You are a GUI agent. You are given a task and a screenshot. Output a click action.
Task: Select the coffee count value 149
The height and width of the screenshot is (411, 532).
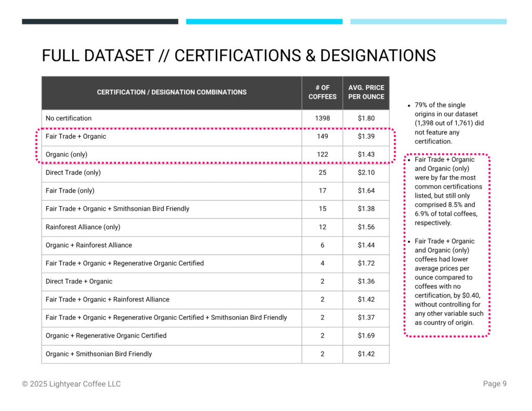(322, 136)
